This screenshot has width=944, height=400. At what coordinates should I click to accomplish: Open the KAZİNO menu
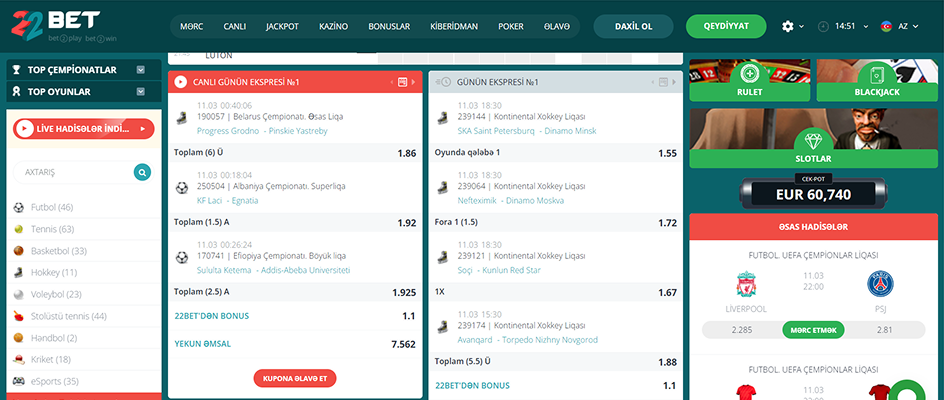coord(334,27)
